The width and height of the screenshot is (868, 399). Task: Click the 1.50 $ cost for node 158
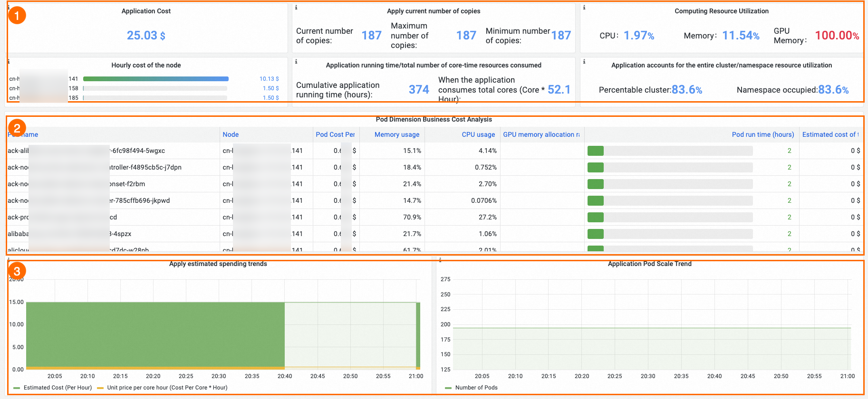pyautogui.click(x=271, y=88)
